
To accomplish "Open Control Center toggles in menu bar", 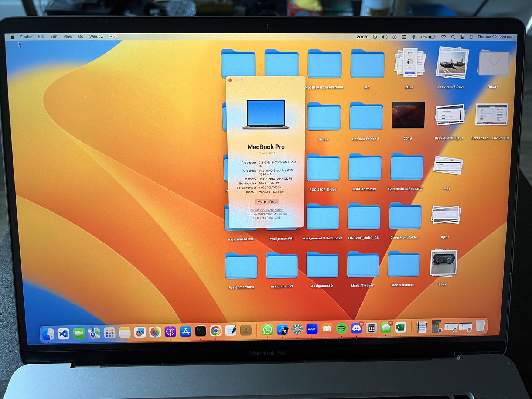I will click(462, 37).
